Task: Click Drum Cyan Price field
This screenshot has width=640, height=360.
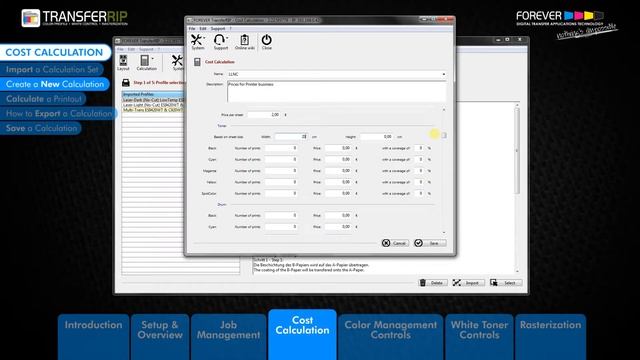Action: click(x=338, y=227)
